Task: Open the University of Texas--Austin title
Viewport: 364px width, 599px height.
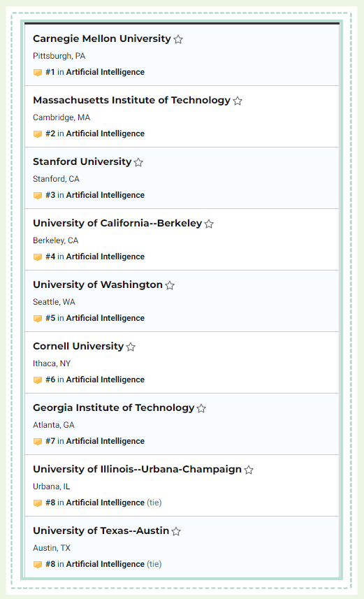Action: pyautogui.click(x=101, y=531)
